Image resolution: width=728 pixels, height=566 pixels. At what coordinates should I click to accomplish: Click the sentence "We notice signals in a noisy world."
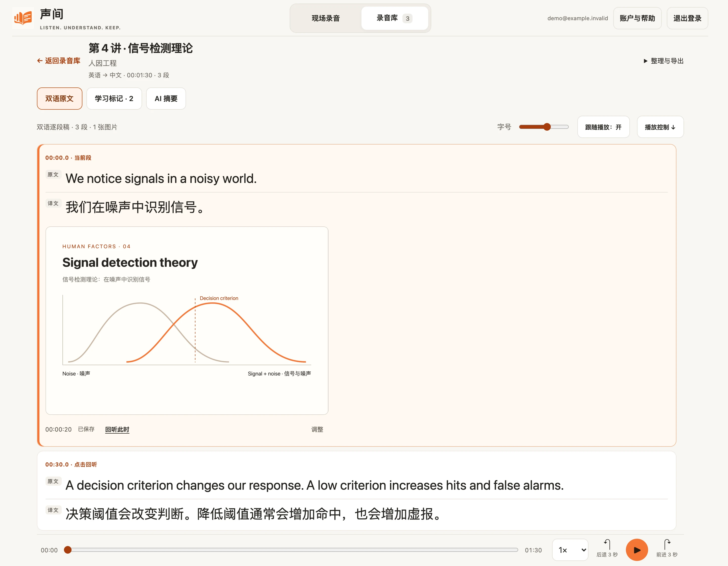click(161, 179)
